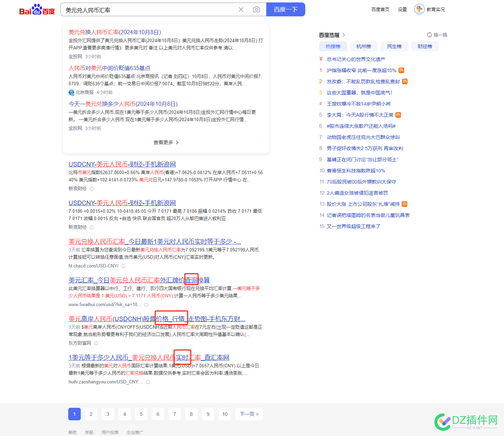Open 香港恒生科技指数 hot search item
Viewport: 504px width, 436px height.
tap(356, 171)
